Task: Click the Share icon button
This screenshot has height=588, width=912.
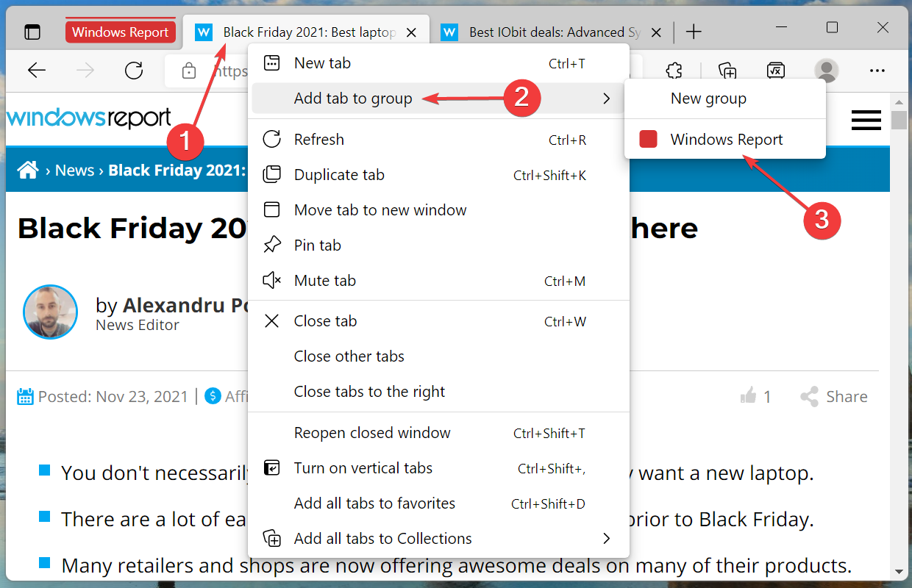Action: click(834, 397)
